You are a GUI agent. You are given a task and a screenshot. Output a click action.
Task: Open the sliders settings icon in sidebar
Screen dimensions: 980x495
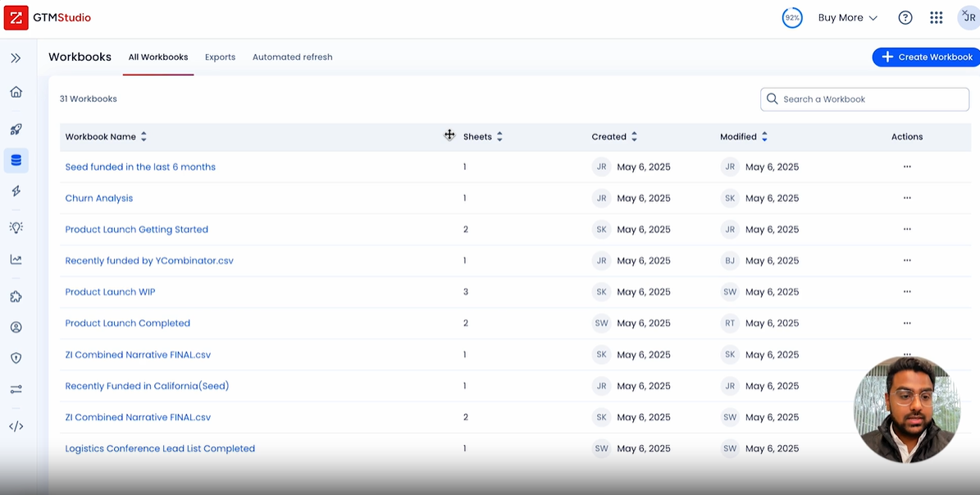tap(16, 389)
